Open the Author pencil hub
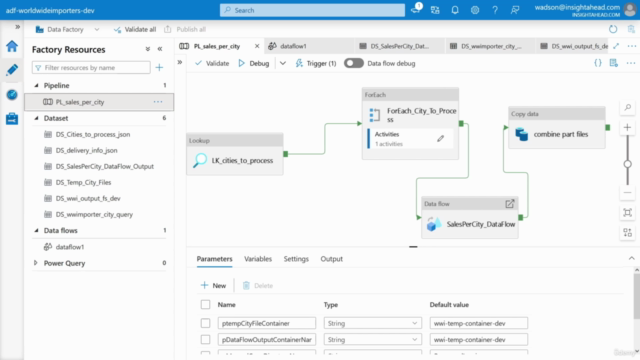640x360 pixels. pyautogui.click(x=12, y=70)
